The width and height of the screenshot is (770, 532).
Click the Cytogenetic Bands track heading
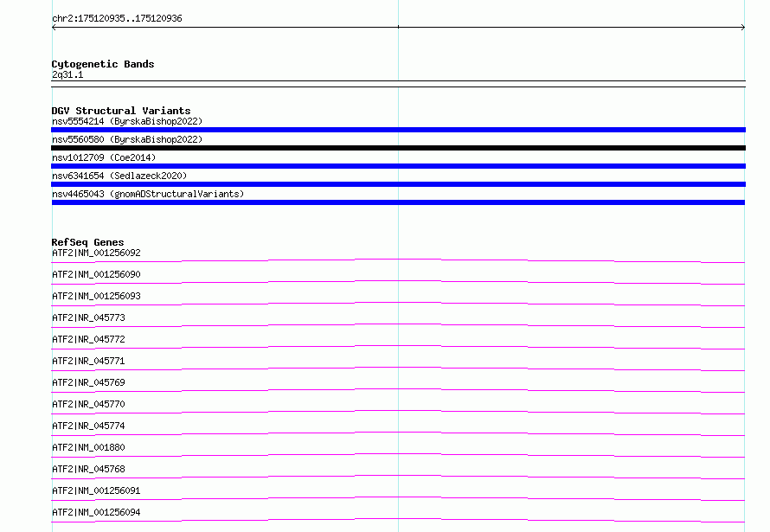pyautogui.click(x=103, y=64)
